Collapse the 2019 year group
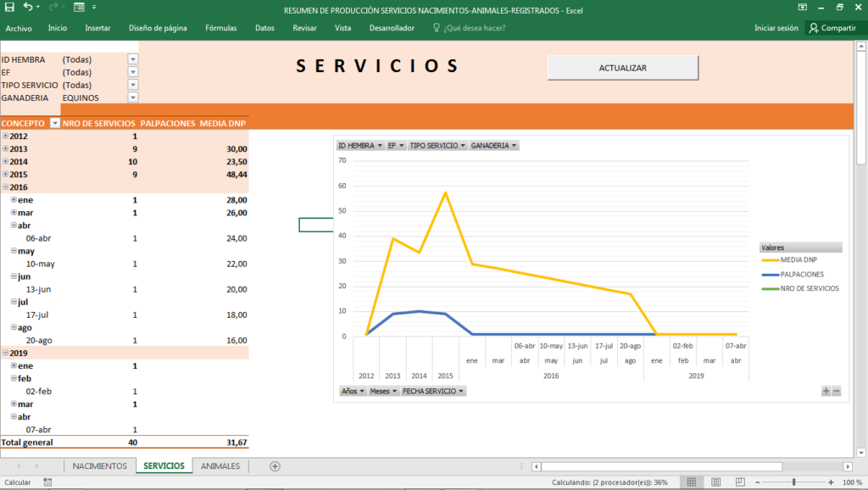 tap(5, 352)
